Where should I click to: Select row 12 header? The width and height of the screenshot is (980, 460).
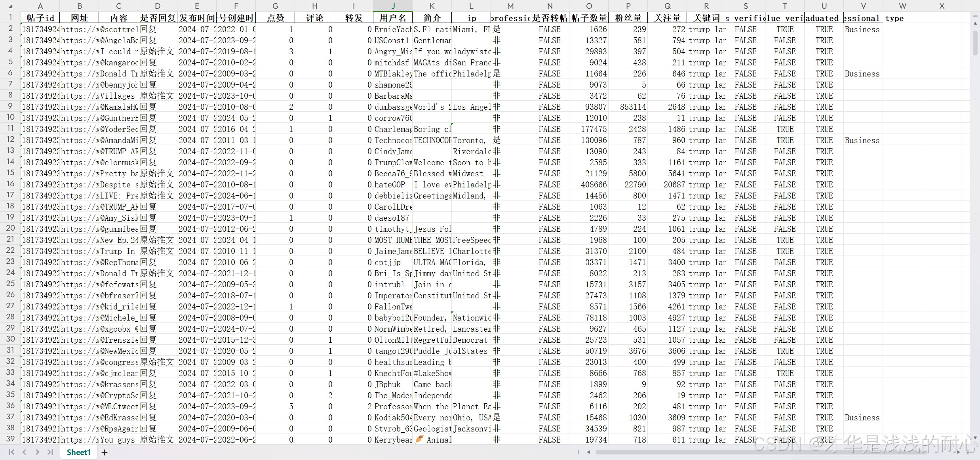[x=10, y=140]
